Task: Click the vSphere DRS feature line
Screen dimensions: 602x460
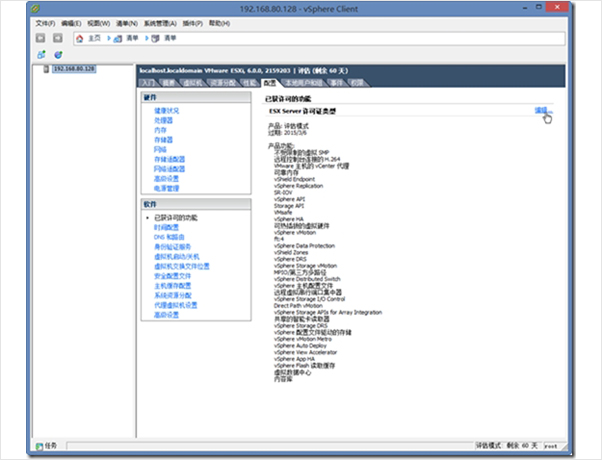Action: (290, 259)
